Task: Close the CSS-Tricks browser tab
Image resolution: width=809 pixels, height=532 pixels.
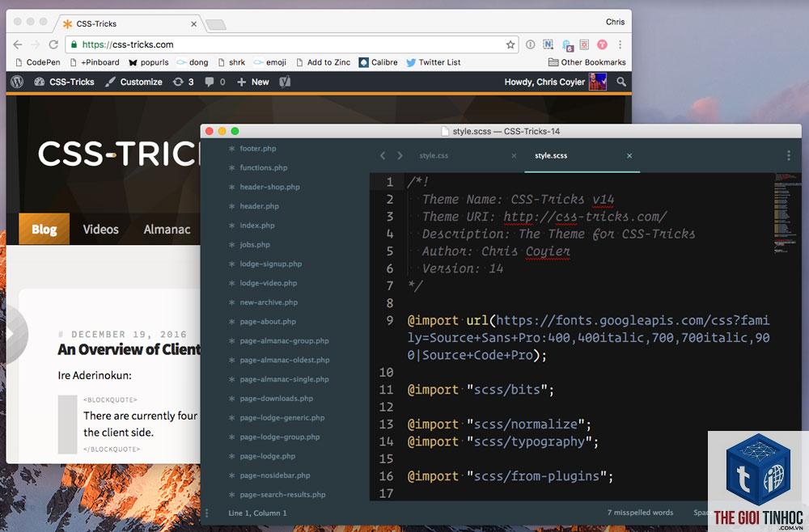Action: pyautogui.click(x=193, y=23)
